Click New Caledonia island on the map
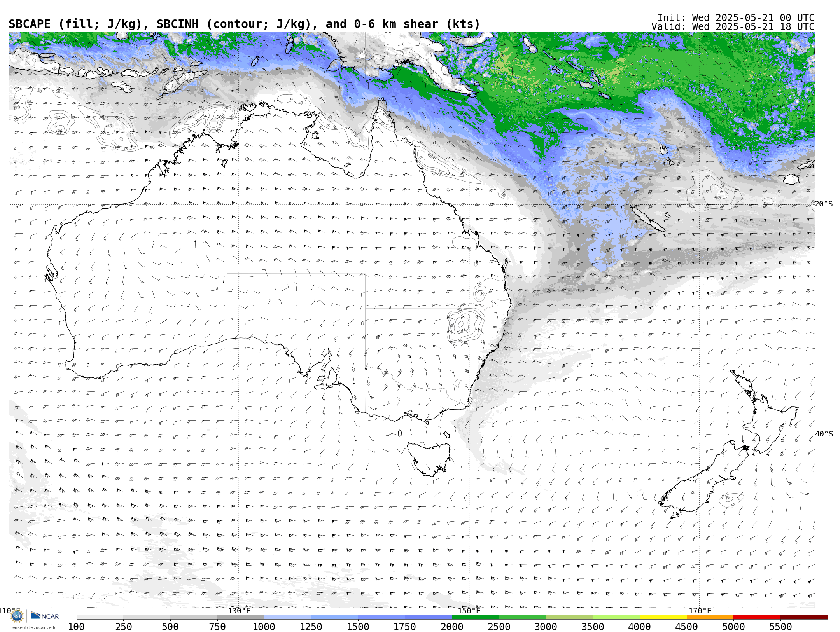Screen dimensions: 840x632 click(647, 219)
